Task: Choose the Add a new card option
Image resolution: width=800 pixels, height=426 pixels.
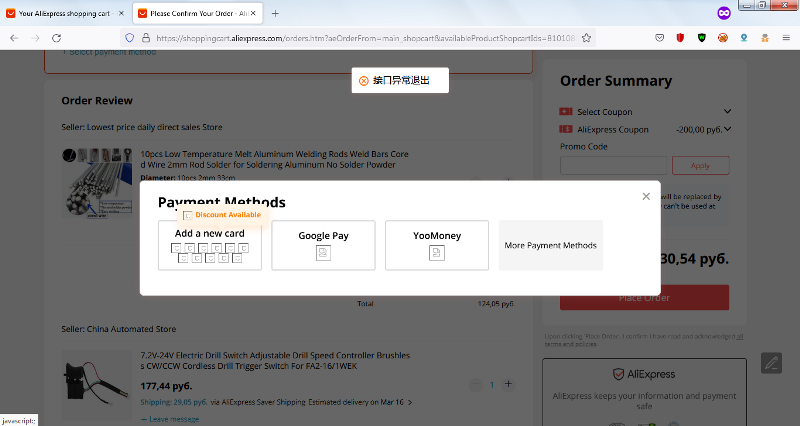Action: point(210,245)
